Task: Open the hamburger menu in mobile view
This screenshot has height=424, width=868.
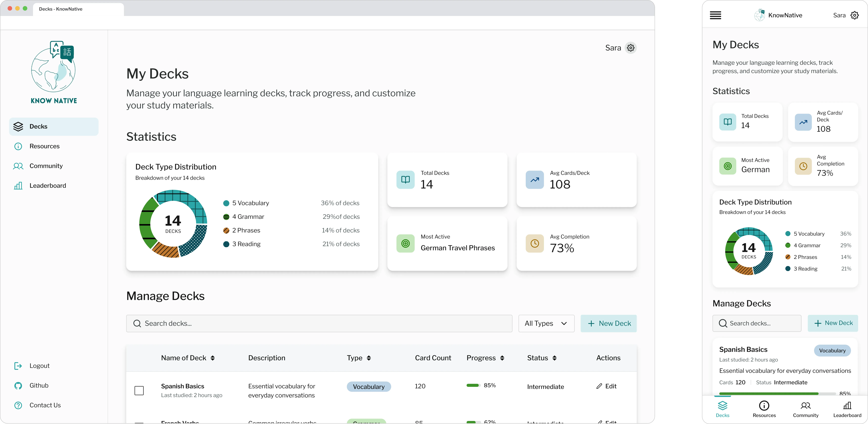Action: tap(715, 15)
